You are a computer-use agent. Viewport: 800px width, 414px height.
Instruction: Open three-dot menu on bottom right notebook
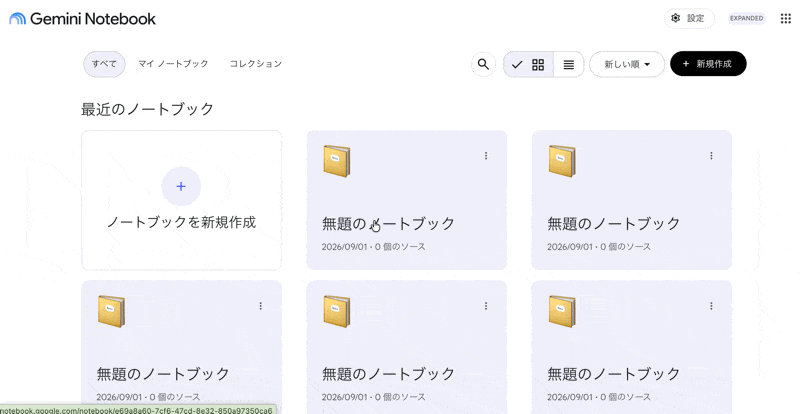tap(711, 306)
